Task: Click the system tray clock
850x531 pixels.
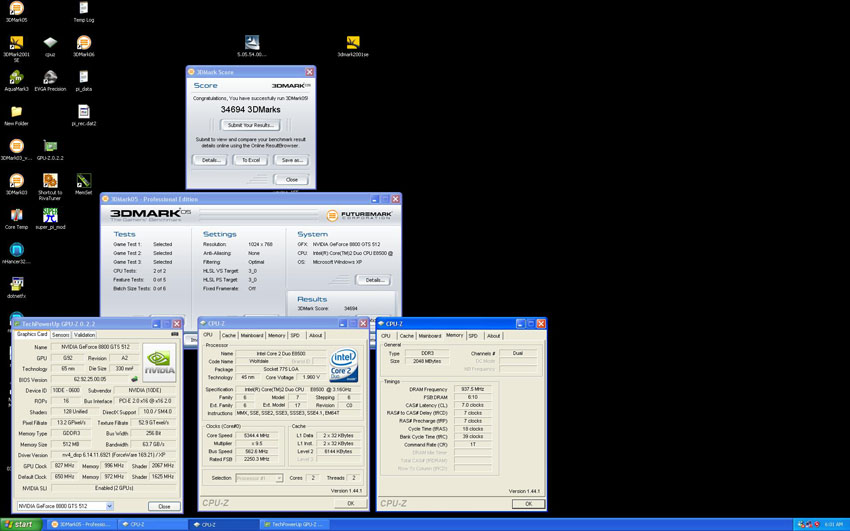Action: click(x=834, y=524)
